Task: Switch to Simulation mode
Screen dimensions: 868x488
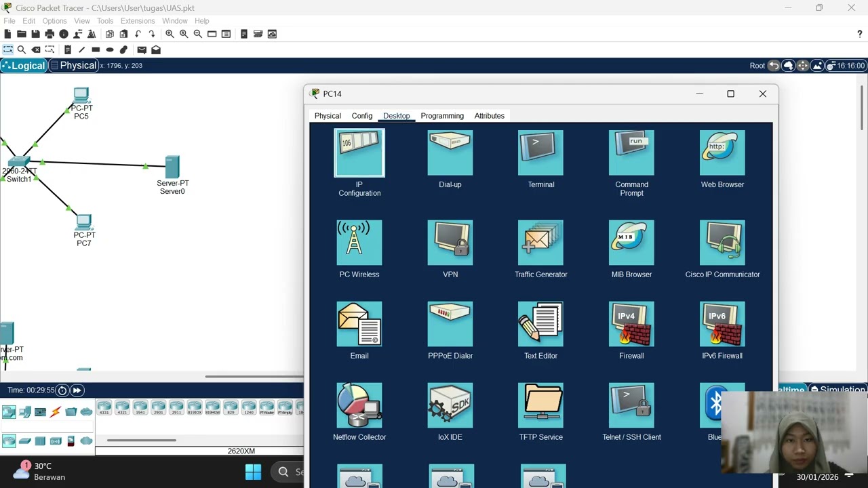Action: pos(837,389)
